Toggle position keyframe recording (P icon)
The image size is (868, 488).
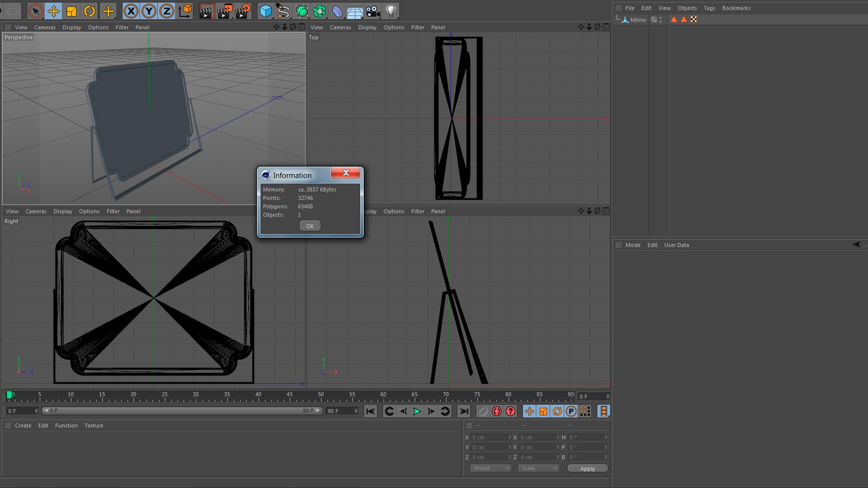coord(571,411)
